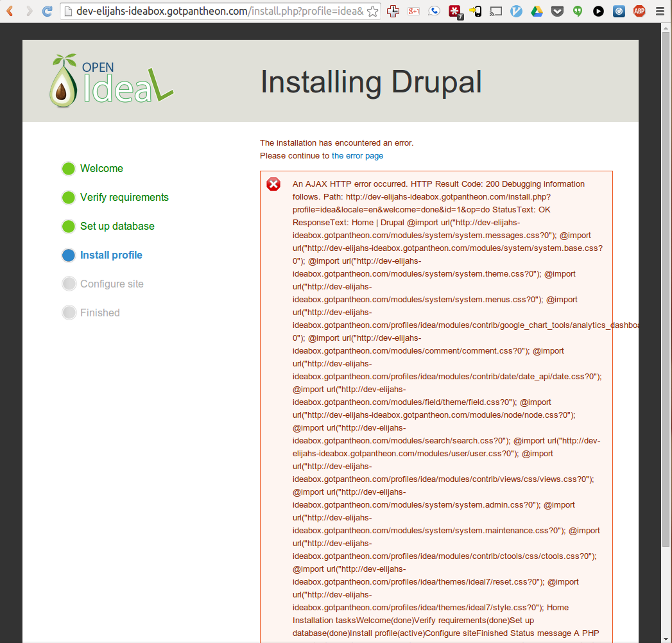
Task: Click 'The installation has encountered an error' text
Action: [x=336, y=142]
